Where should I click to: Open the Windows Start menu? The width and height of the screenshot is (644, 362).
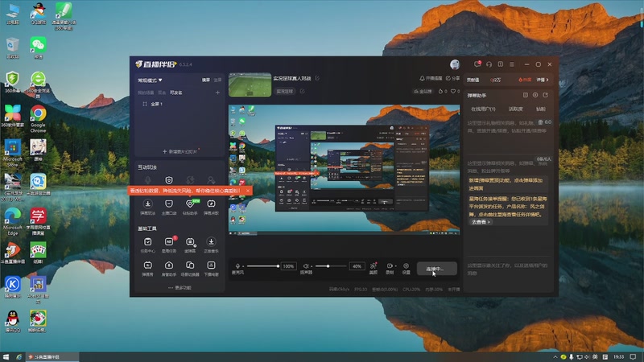6,356
